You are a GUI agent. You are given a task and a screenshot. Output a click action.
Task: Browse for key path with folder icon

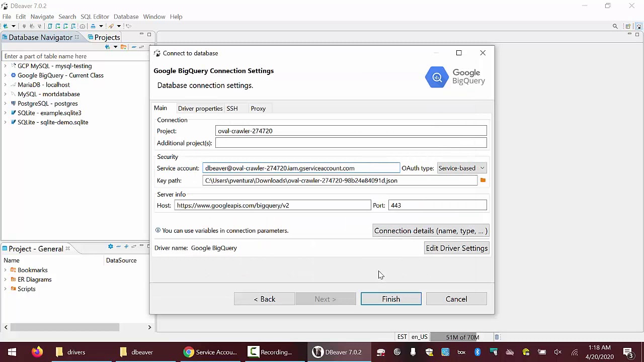pos(483,180)
